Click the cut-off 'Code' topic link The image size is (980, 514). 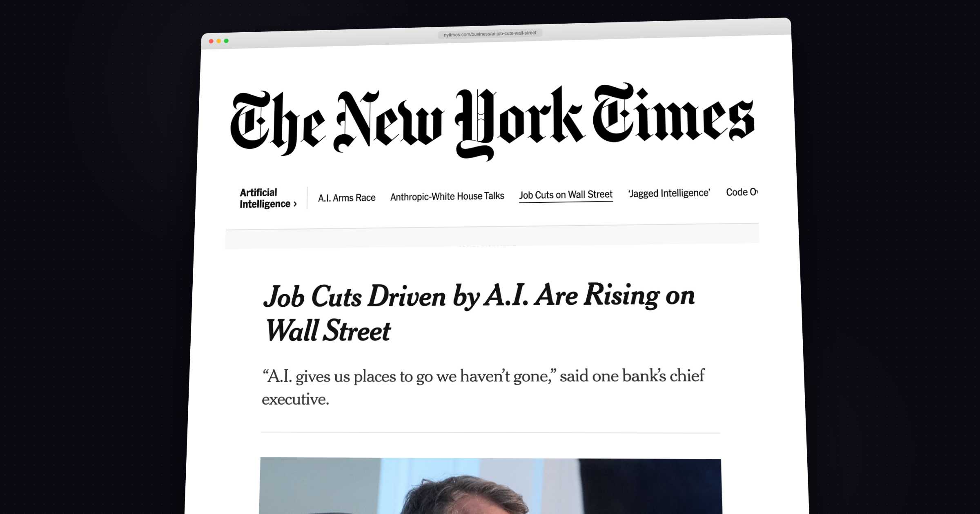pos(742,192)
